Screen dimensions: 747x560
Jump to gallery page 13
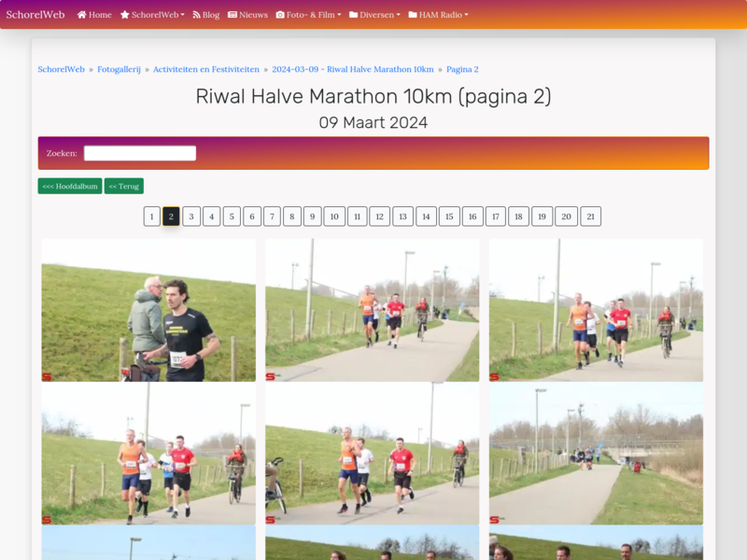(403, 217)
